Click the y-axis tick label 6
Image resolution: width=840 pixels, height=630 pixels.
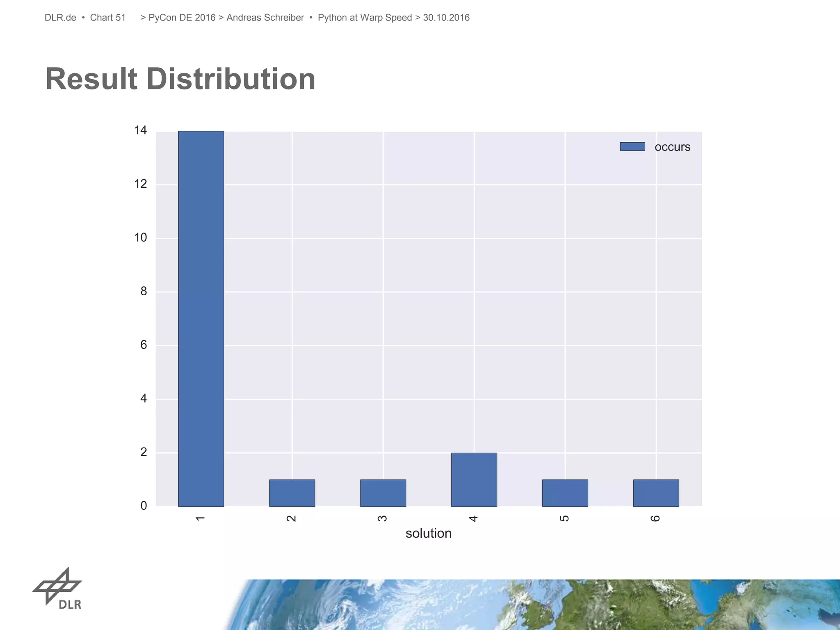coord(144,345)
